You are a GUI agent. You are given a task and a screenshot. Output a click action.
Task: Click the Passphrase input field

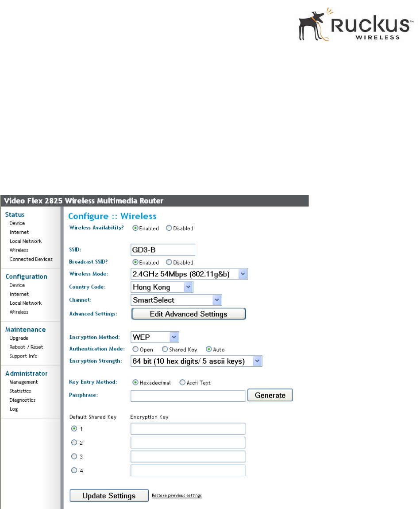pos(188,396)
